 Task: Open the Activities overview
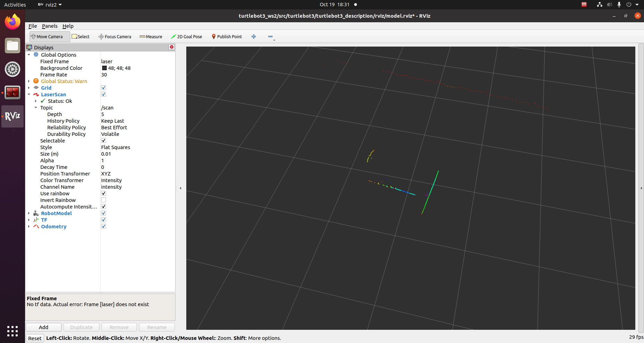tap(15, 5)
